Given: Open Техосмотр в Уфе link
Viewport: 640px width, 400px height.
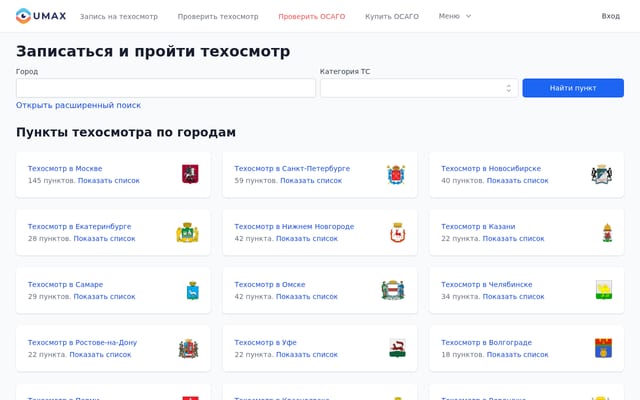Looking at the screenshot, I should pos(265,342).
